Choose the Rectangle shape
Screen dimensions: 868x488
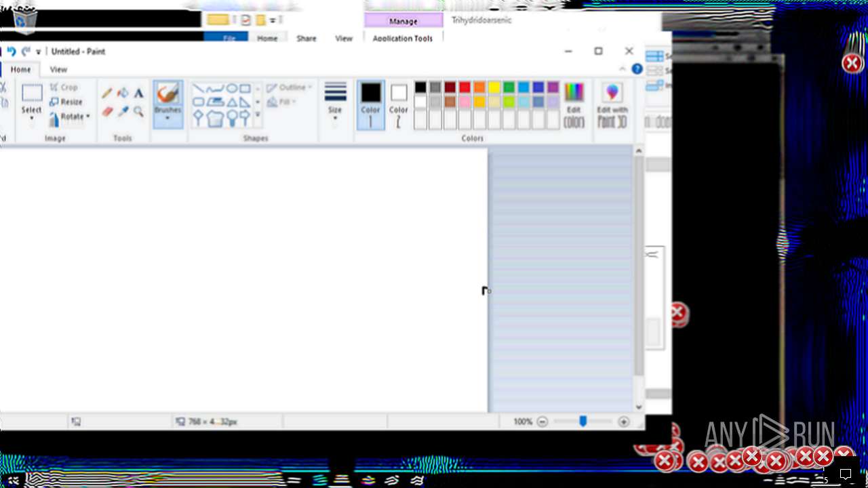[x=245, y=89]
